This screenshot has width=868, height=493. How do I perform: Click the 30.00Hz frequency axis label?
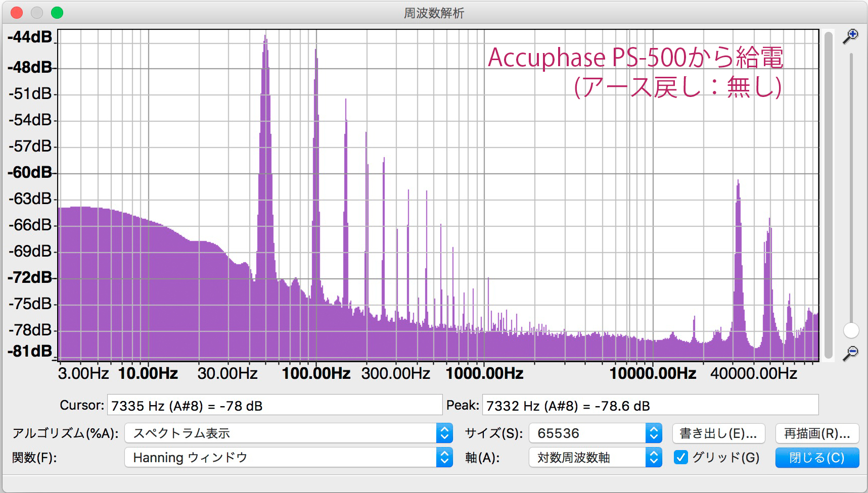pyautogui.click(x=227, y=373)
